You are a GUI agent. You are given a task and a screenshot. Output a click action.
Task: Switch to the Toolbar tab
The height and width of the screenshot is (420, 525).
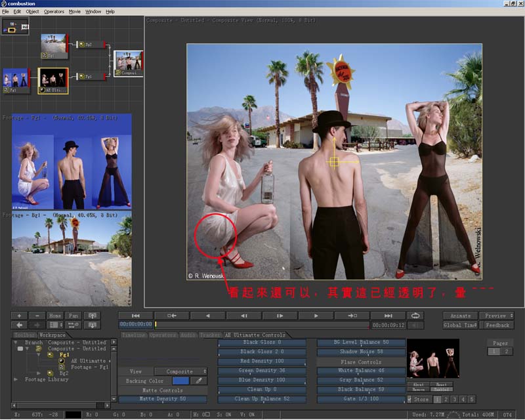24,335
